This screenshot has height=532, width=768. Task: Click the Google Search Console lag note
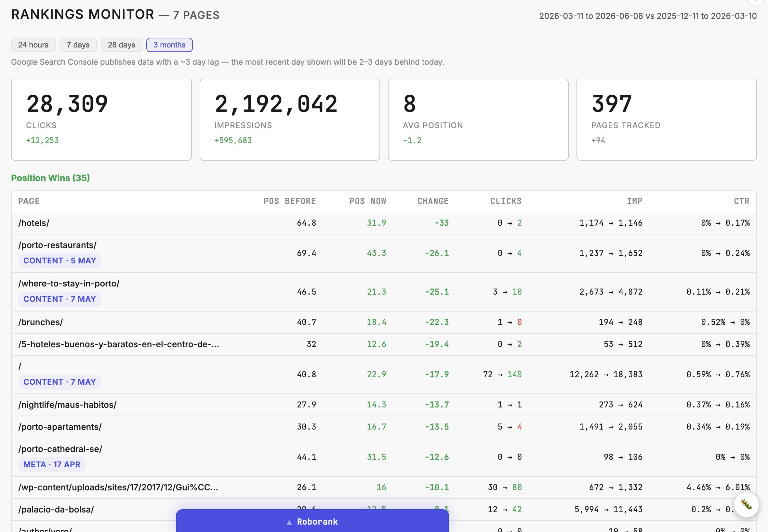(x=228, y=62)
